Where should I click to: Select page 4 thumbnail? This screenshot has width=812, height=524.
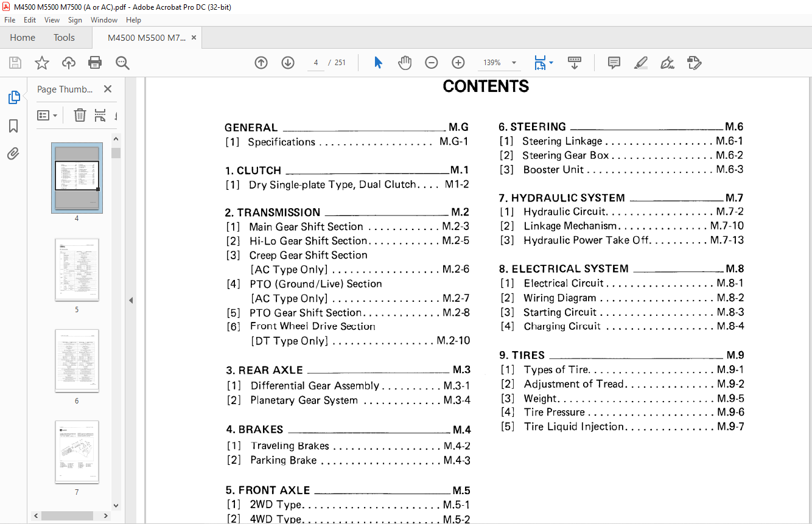tap(77, 178)
